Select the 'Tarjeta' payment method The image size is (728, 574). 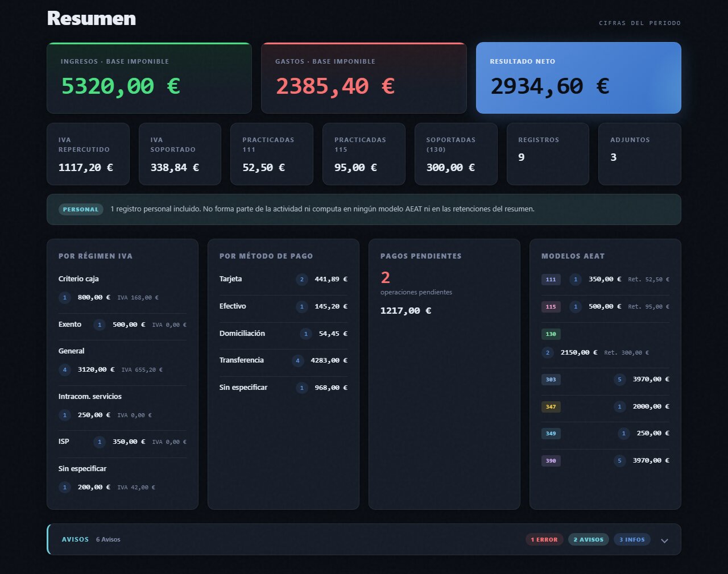231,279
